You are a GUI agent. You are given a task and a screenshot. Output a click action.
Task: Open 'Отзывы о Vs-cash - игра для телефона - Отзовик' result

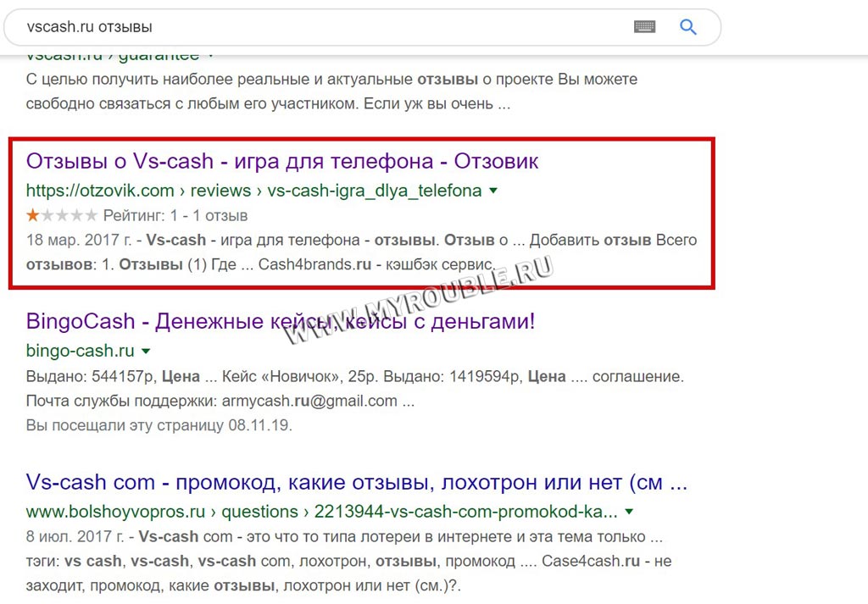point(281,162)
